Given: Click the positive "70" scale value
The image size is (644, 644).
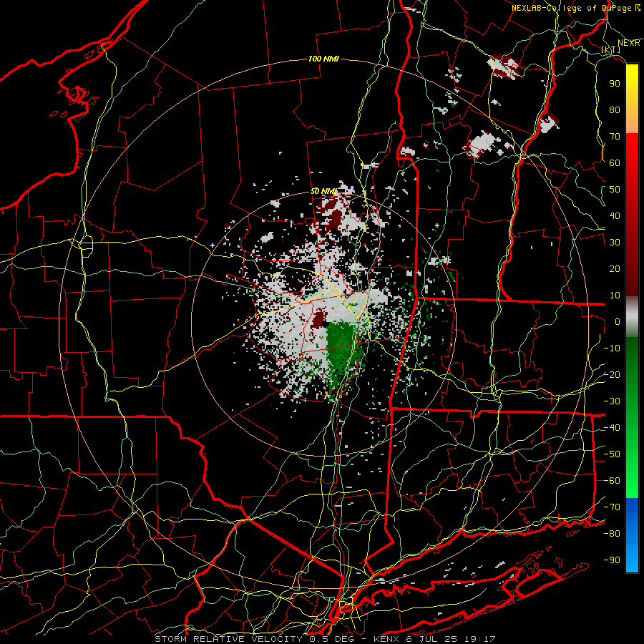Looking at the screenshot, I should point(615,137).
